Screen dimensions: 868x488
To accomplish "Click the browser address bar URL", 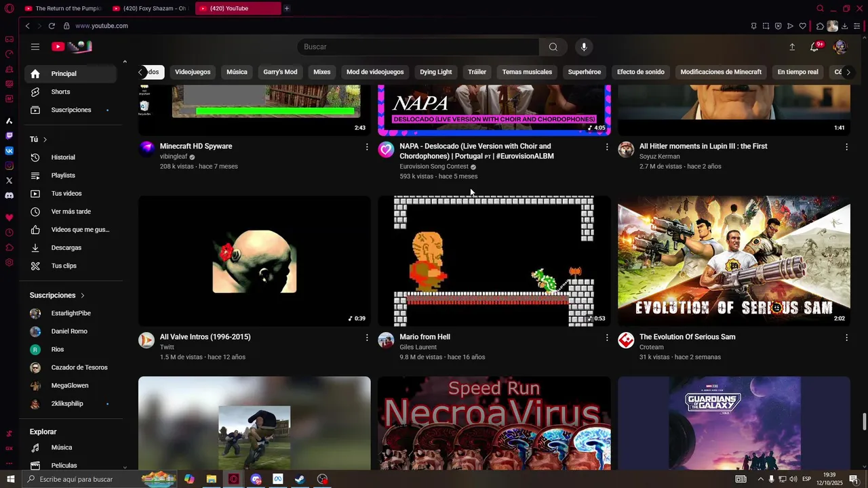I will pyautogui.click(x=102, y=26).
